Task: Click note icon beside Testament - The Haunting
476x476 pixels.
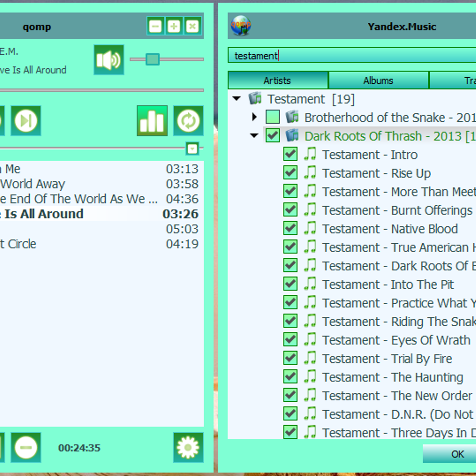Action: pos(310,377)
